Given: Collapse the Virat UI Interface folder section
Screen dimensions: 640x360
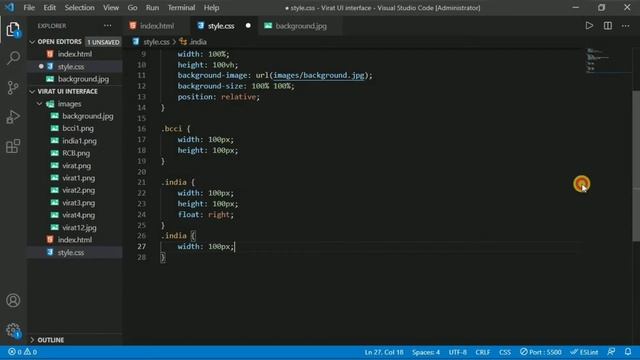Looking at the screenshot, I should [32, 91].
